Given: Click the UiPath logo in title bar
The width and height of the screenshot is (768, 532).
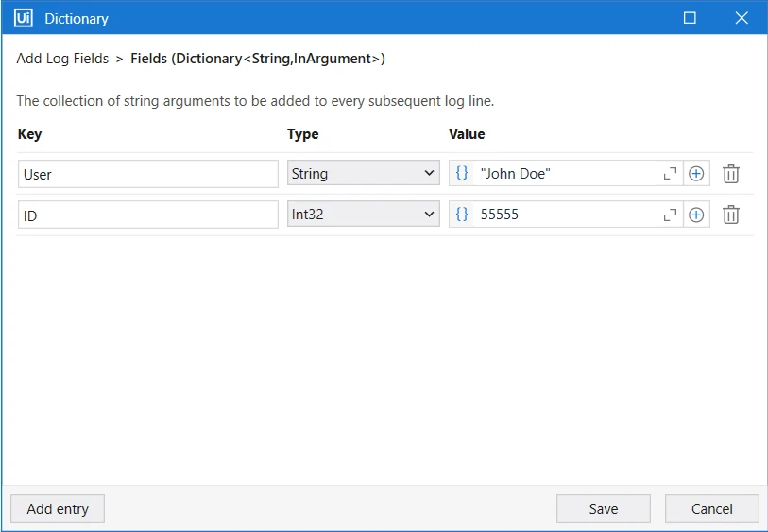Looking at the screenshot, I should pos(24,18).
